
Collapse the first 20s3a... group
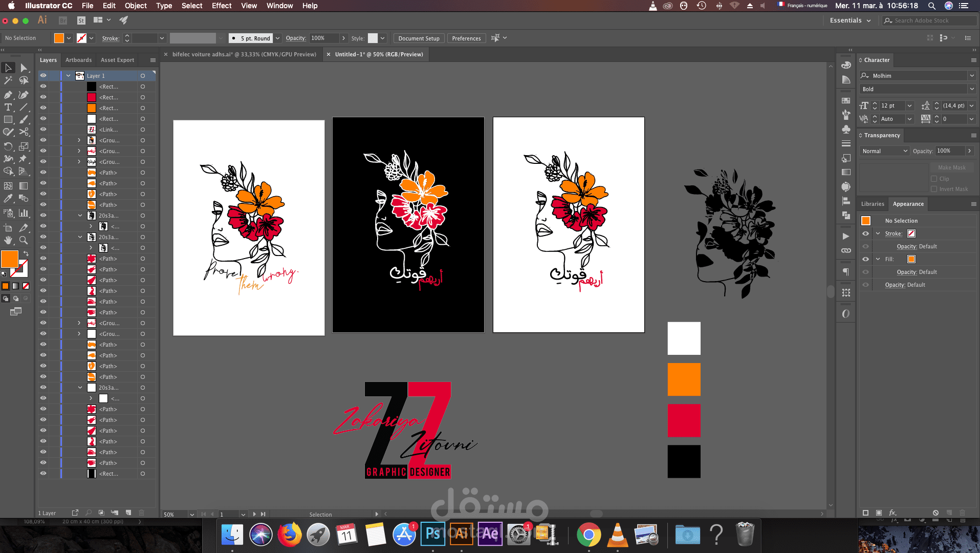[x=80, y=216]
